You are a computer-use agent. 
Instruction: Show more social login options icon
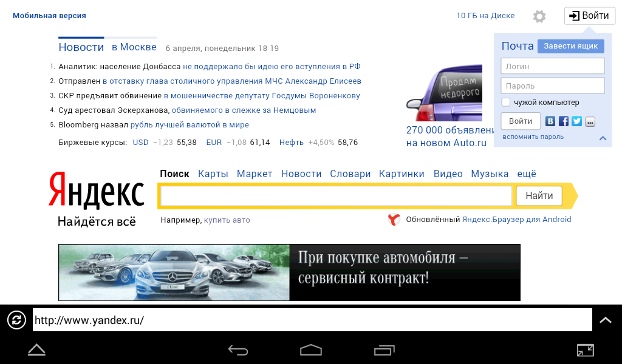click(x=590, y=121)
